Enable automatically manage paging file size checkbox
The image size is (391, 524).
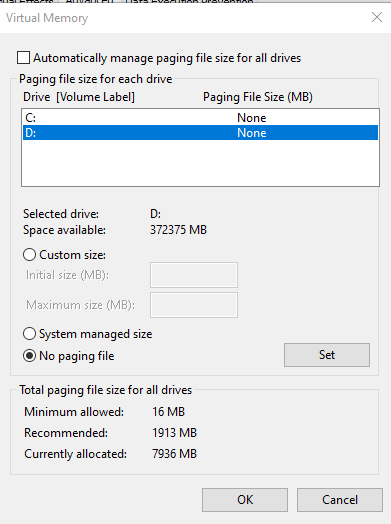[x=23, y=57]
